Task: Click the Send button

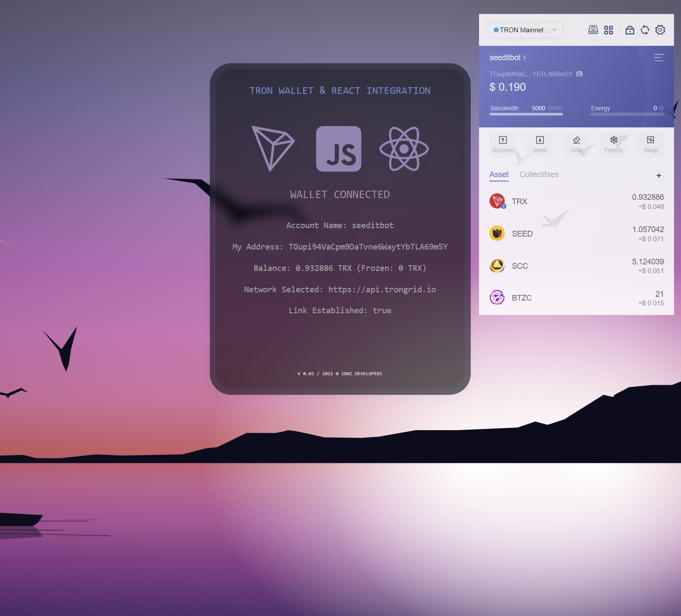Action: (540, 145)
